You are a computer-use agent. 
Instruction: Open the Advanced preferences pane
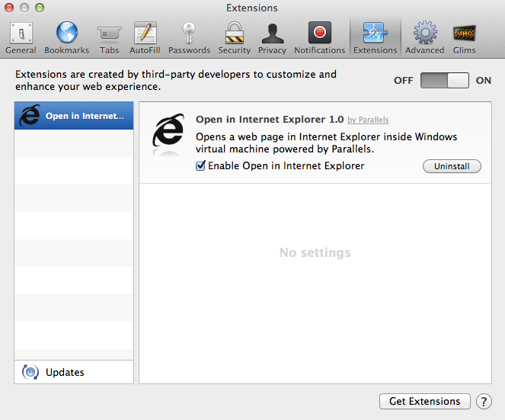(x=425, y=38)
